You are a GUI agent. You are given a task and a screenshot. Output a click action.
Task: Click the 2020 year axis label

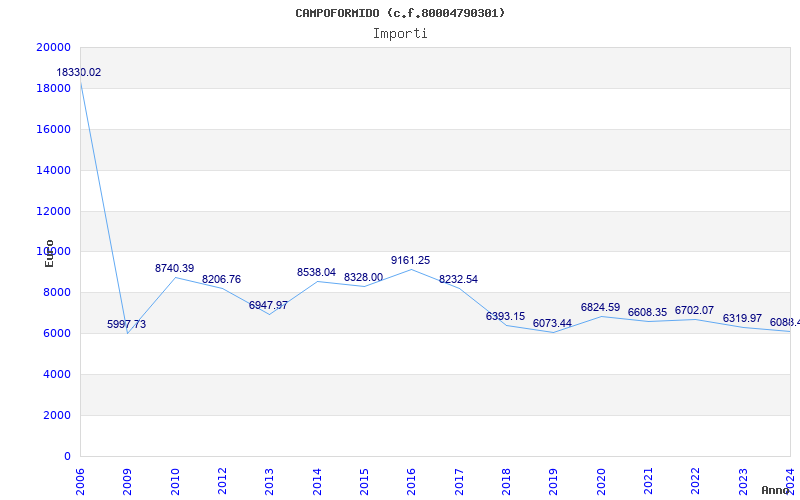tap(601, 481)
